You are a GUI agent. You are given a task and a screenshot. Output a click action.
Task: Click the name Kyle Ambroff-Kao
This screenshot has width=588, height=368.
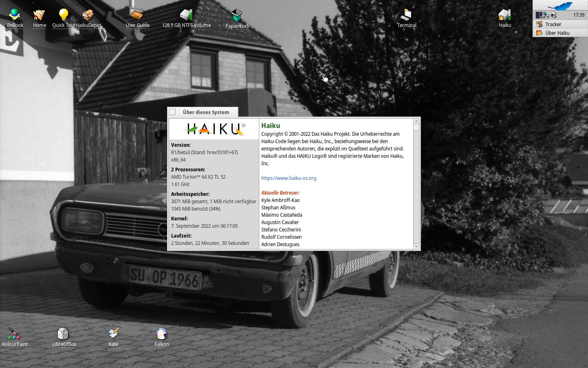tap(281, 200)
